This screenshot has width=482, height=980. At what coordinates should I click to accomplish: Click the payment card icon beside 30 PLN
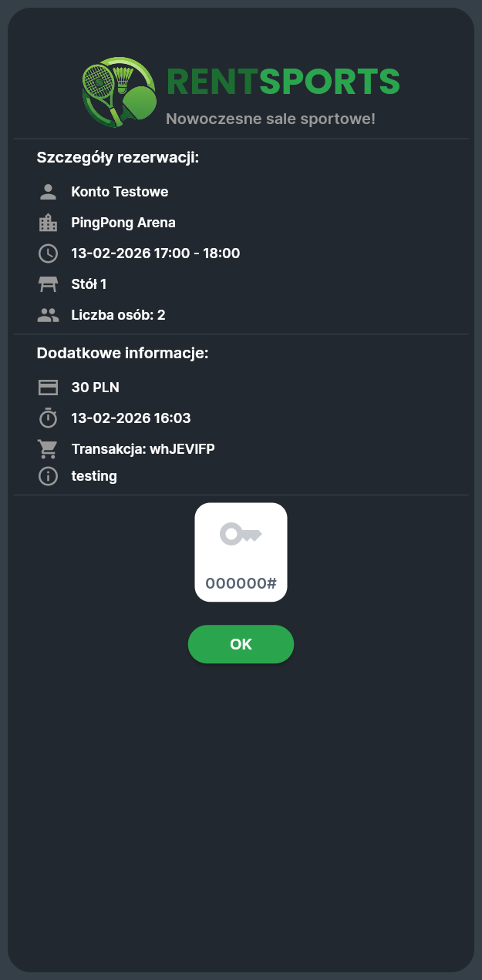pyautogui.click(x=49, y=388)
